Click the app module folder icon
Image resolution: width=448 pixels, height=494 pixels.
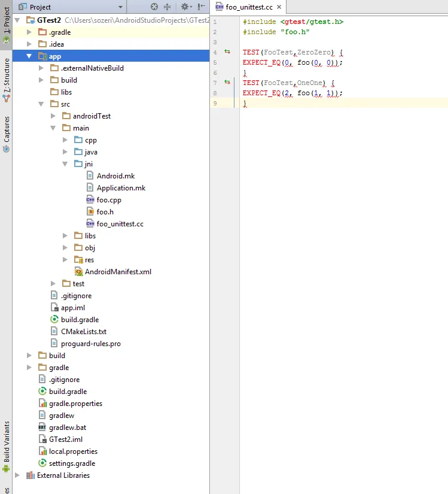(42, 56)
